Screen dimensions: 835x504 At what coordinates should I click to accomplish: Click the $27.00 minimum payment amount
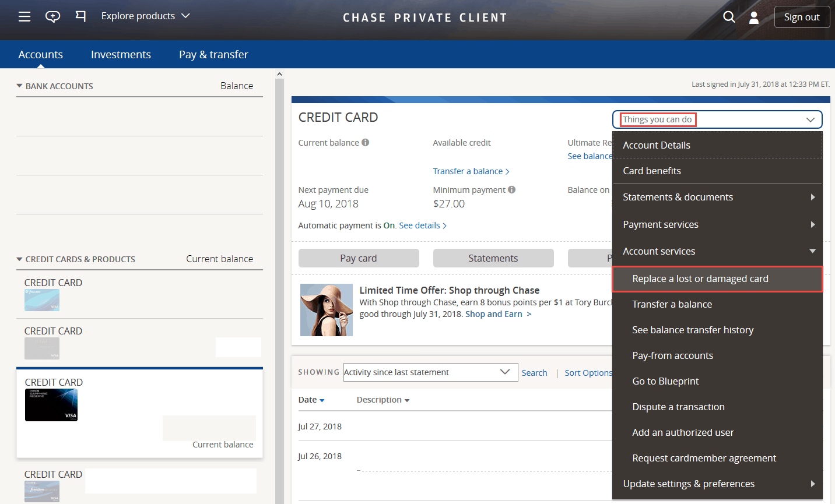[449, 204]
